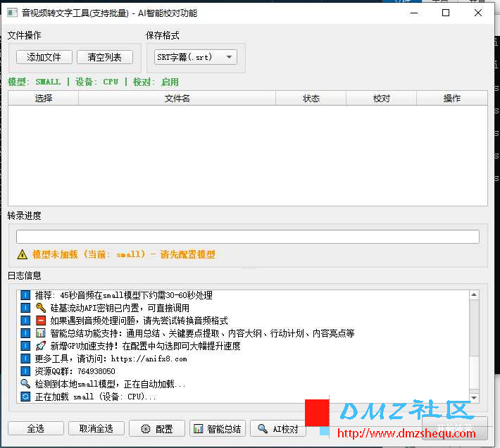This screenshot has height=448, width=500.
Task: Deselect everything using 取消全选
Action: pos(96,428)
